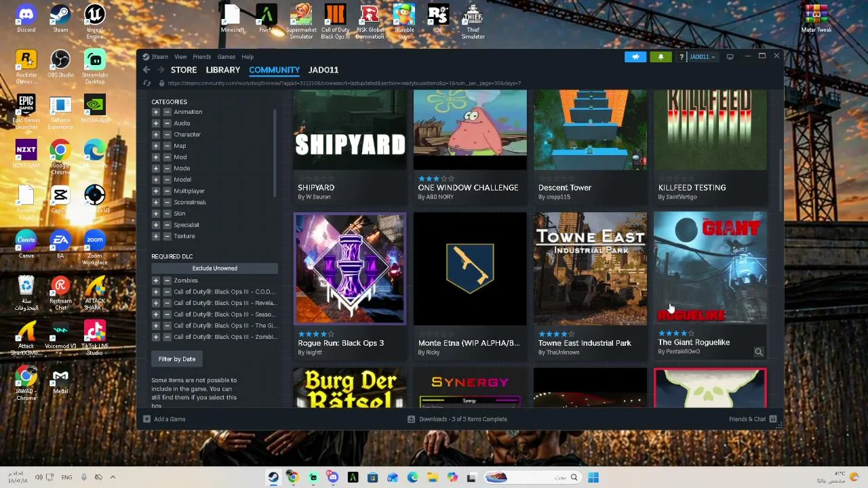Viewport: 868px width, 488px height.
Task: Click the KILLFEED TESTING title
Action: click(692, 188)
